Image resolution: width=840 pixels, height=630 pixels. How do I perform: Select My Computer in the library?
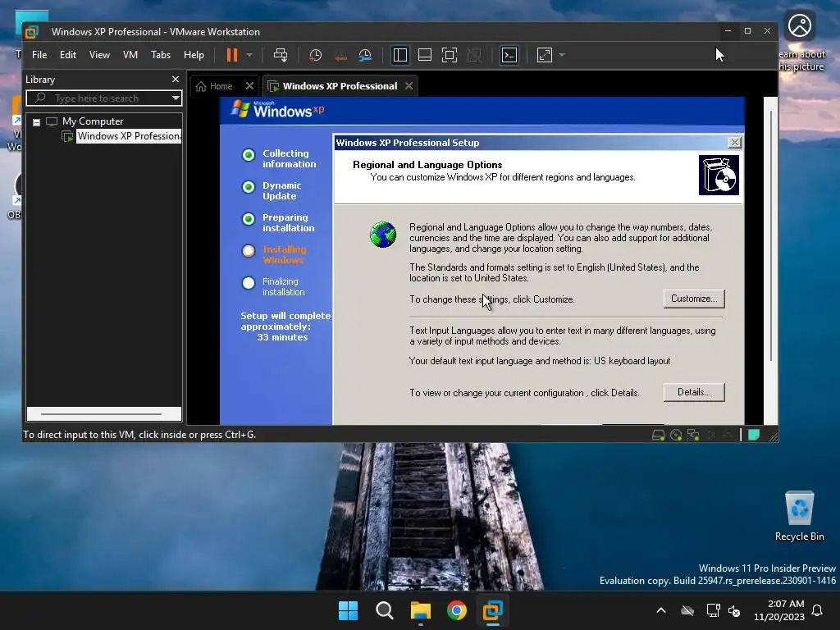[92, 121]
